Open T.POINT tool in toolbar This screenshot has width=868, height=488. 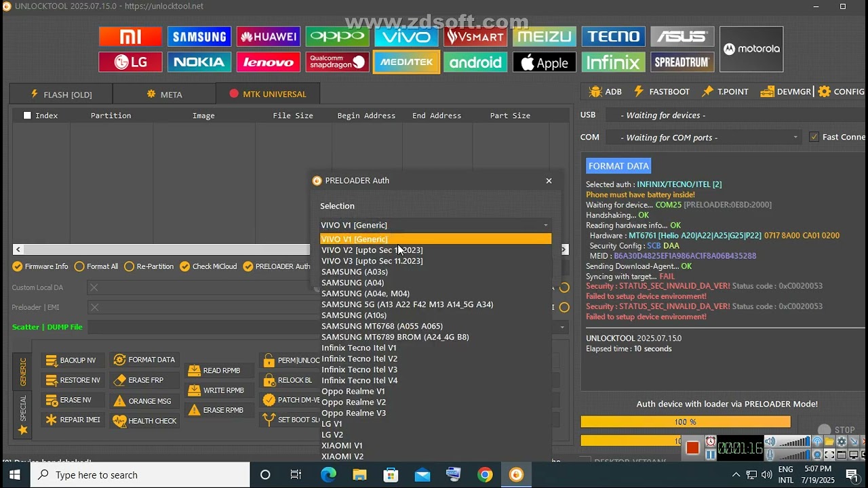(x=726, y=91)
